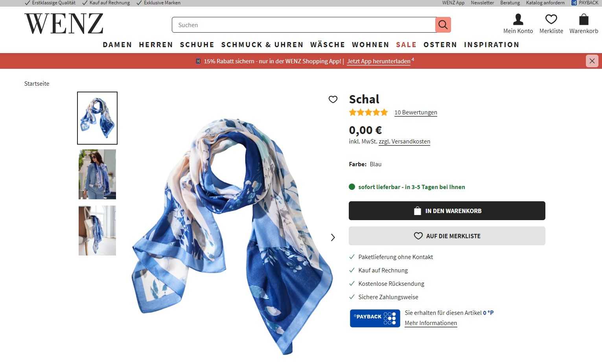
Task: Focus the Suchen search field
Action: pyautogui.click(x=304, y=25)
